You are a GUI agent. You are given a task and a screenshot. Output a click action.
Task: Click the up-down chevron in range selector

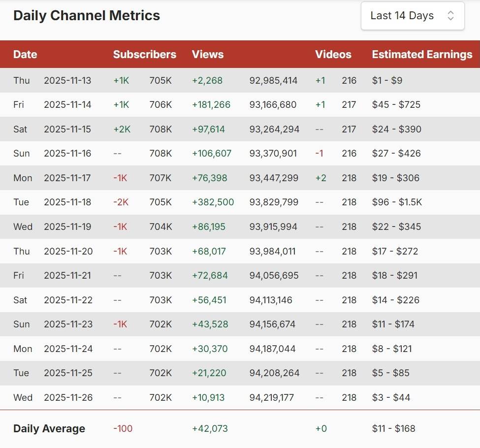[x=450, y=16]
